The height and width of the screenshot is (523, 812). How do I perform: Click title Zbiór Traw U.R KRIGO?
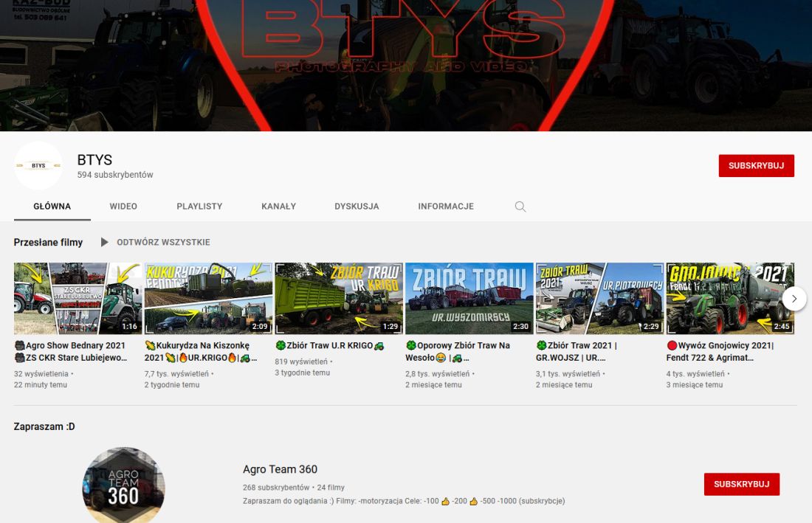point(329,345)
